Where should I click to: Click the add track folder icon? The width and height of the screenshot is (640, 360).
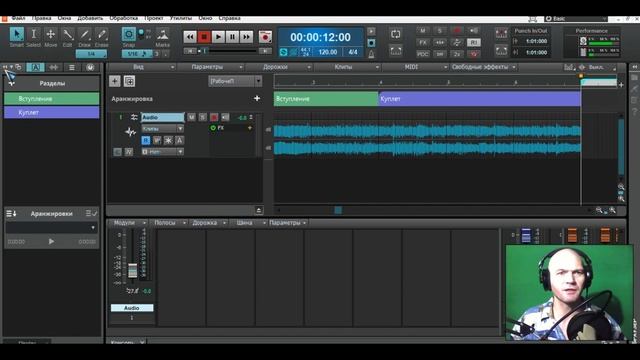pyautogui.click(x=129, y=81)
